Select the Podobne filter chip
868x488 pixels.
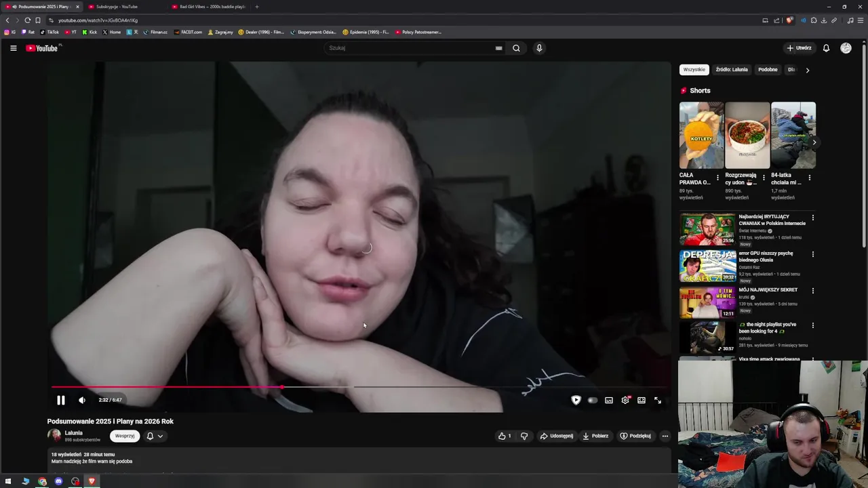click(x=768, y=70)
